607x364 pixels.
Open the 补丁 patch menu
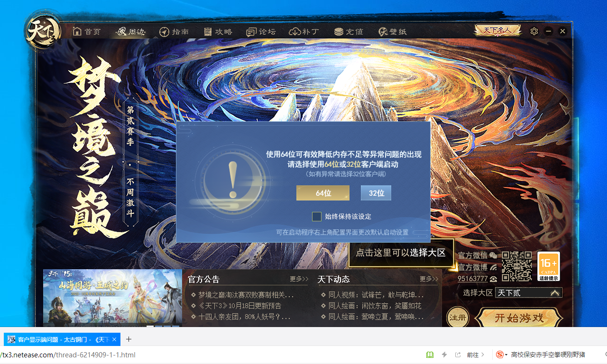pyautogui.click(x=304, y=32)
